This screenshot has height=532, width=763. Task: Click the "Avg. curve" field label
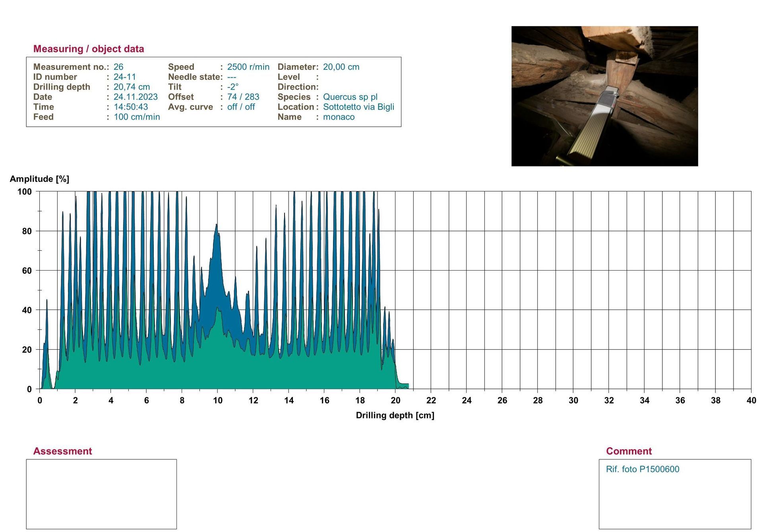190,106
